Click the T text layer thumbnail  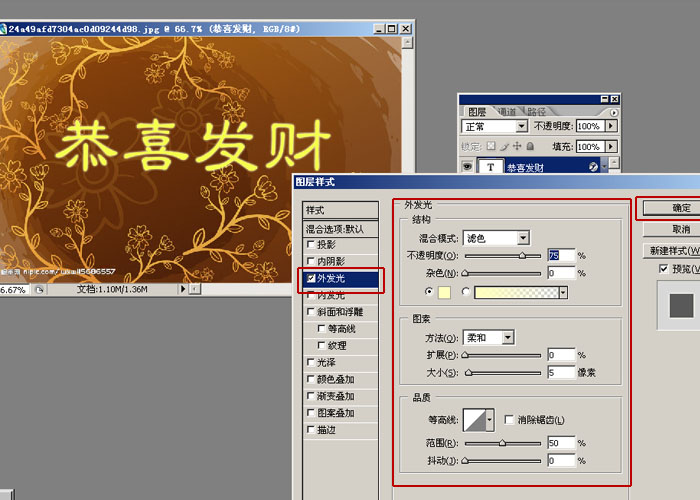[x=490, y=167]
